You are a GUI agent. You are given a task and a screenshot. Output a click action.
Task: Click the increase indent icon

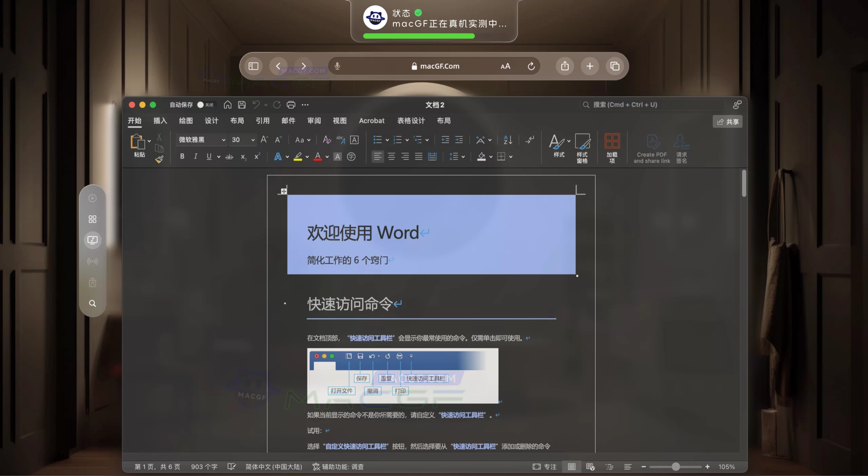[x=459, y=140]
